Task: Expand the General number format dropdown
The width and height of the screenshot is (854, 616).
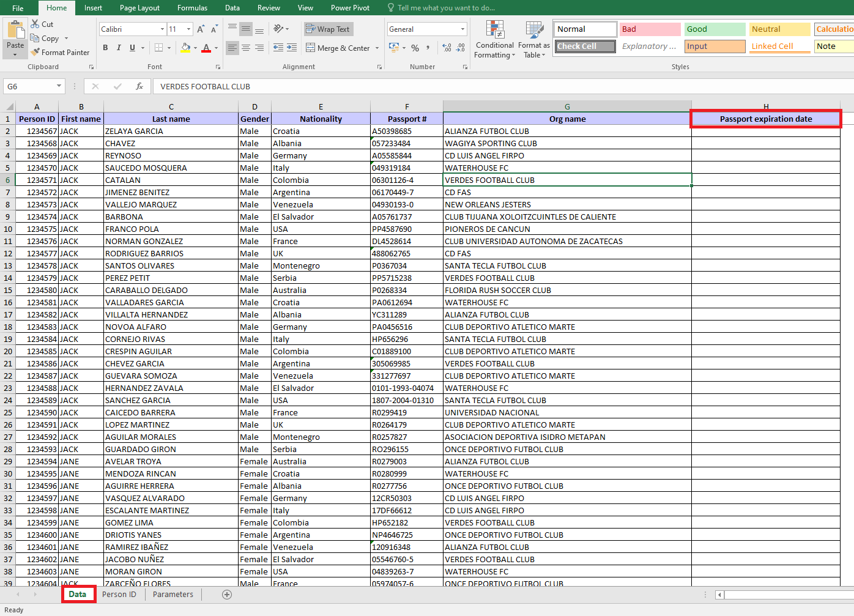Action: click(x=462, y=29)
